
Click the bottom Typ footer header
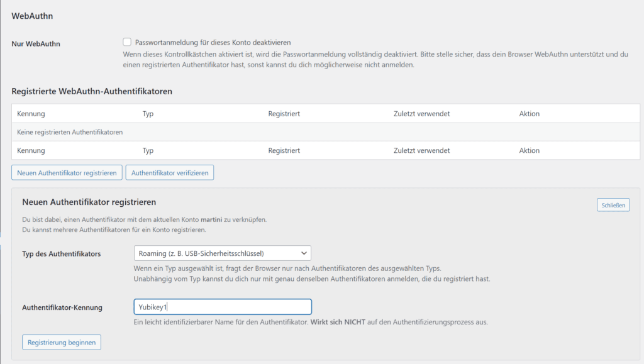pyautogui.click(x=148, y=150)
